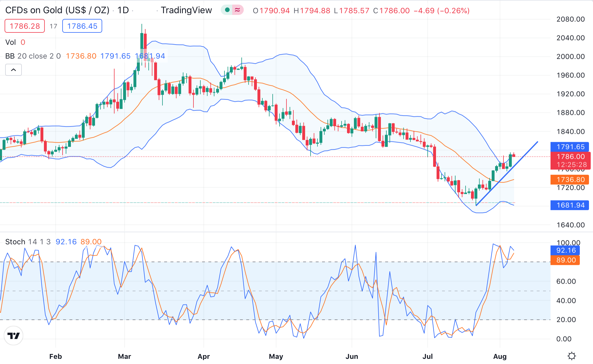Click the 20.00 stochastic axis label
593x364 pixels.
[x=566, y=320]
